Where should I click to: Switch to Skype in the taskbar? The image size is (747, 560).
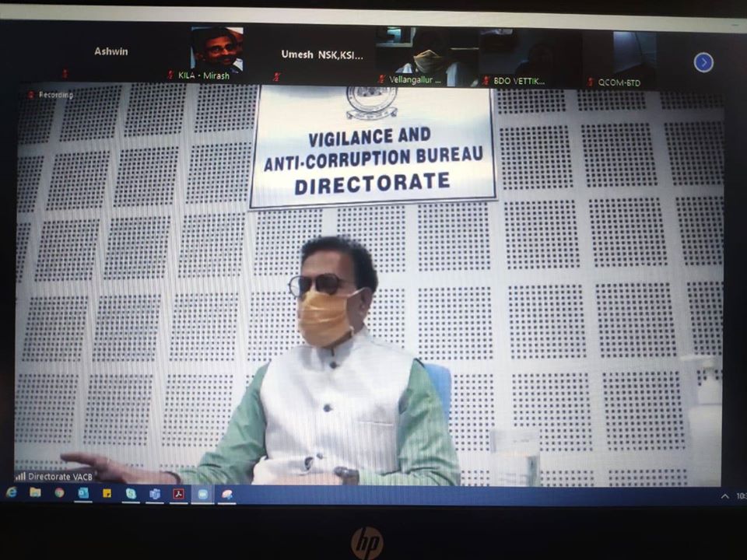coord(131,494)
